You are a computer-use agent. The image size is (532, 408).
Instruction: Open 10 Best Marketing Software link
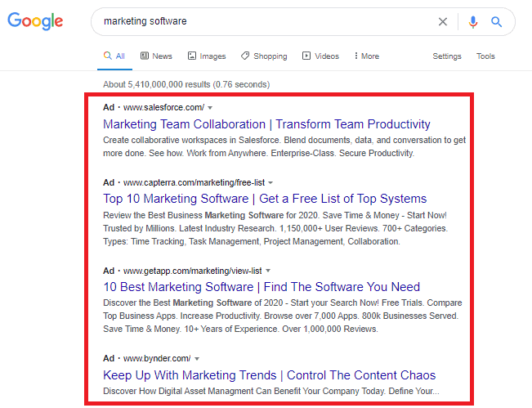[x=262, y=287]
